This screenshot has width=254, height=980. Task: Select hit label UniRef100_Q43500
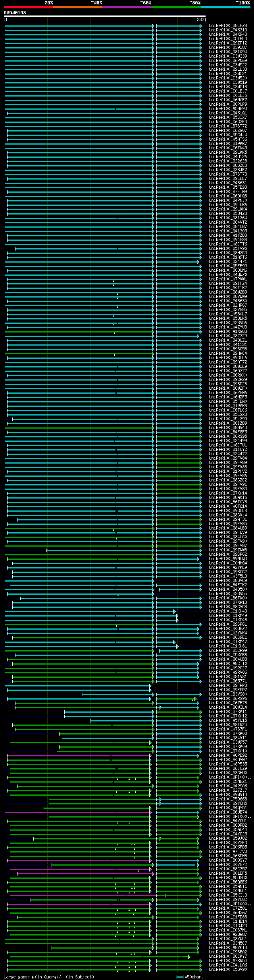coord(228,589)
